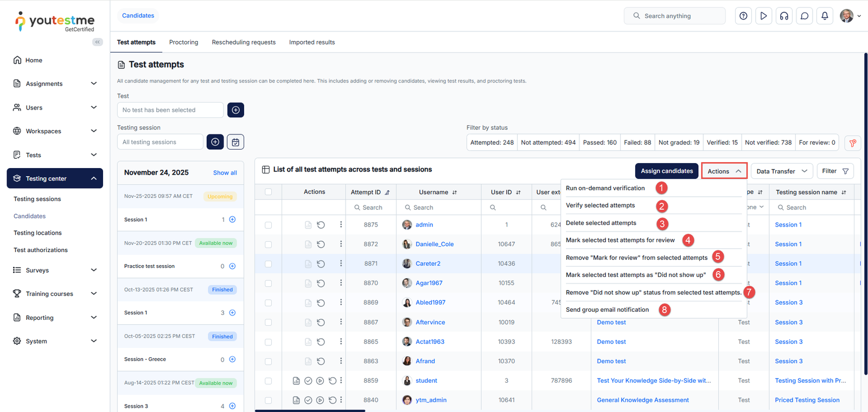
Task: Collapse the Actions dropdown menu
Action: (724, 171)
